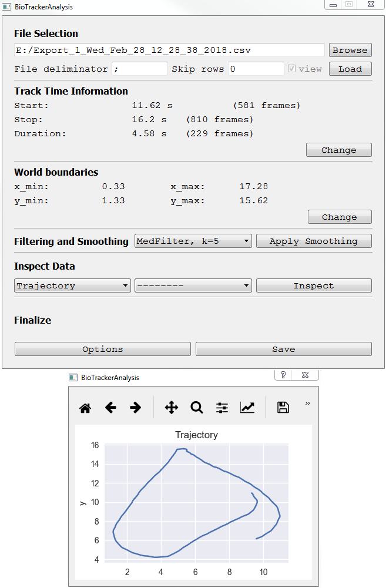This screenshot has height=588, width=386.
Task: Click the Save button in Finalize
Action: [284, 349]
